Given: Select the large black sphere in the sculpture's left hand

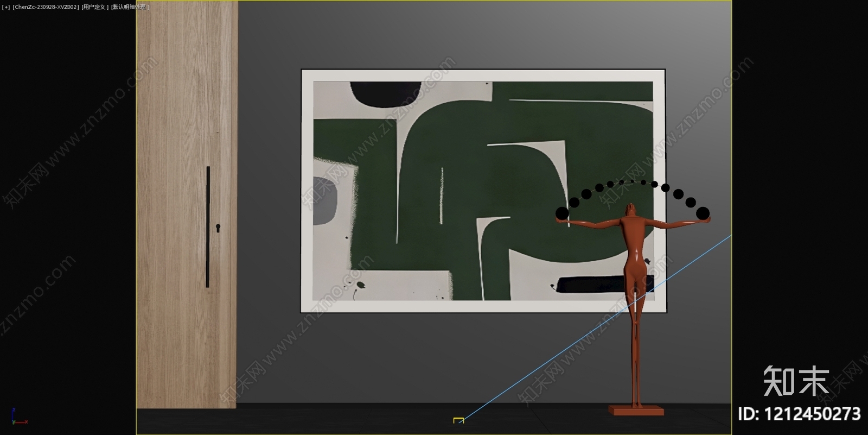Looking at the screenshot, I should 563,213.
